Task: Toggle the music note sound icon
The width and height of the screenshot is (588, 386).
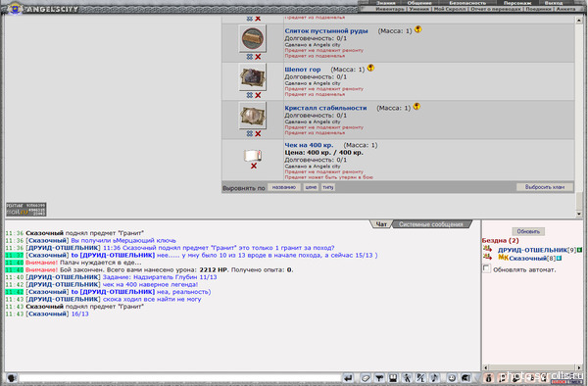Action: (x=434, y=378)
